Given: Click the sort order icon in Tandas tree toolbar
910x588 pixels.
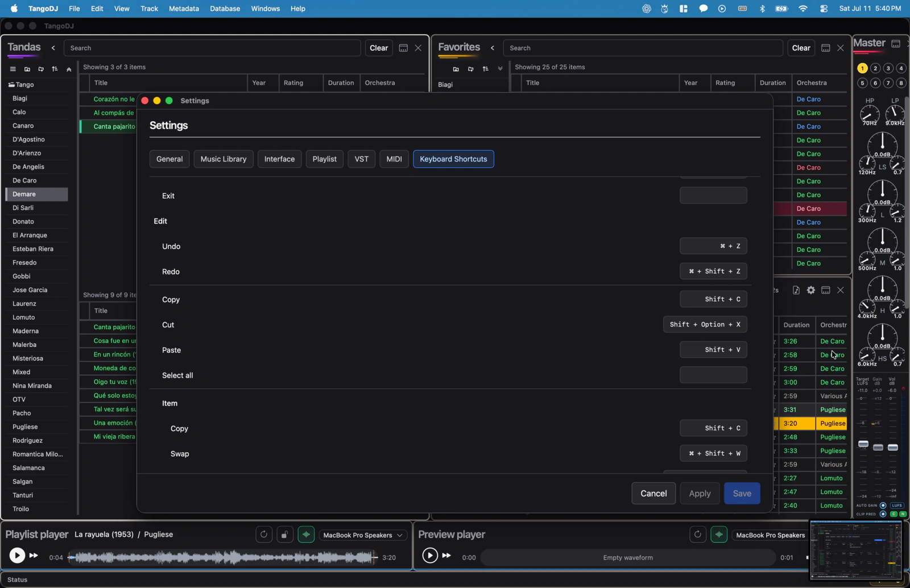Looking at the screenshot, I should pyautogui.click(x=55, y=69).
